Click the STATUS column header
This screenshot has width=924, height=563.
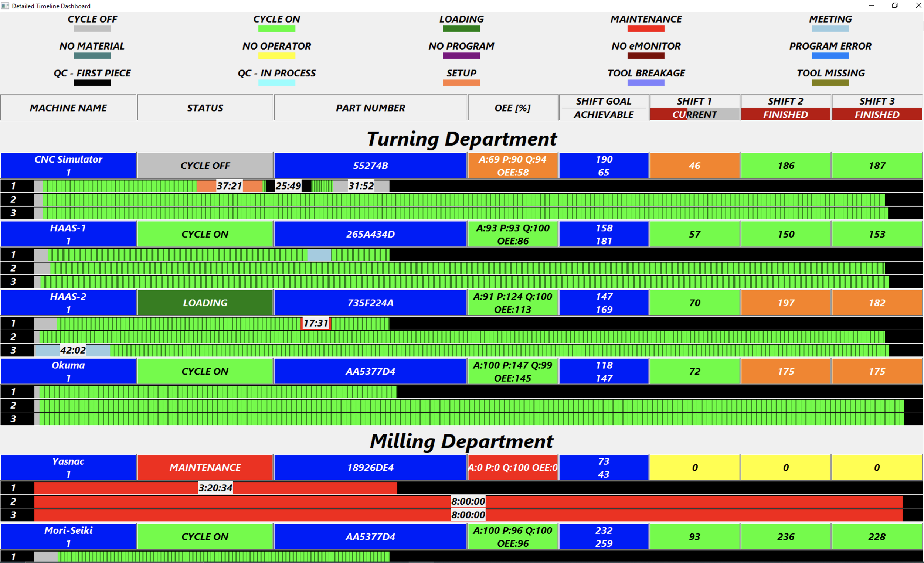tap(205, 108)
